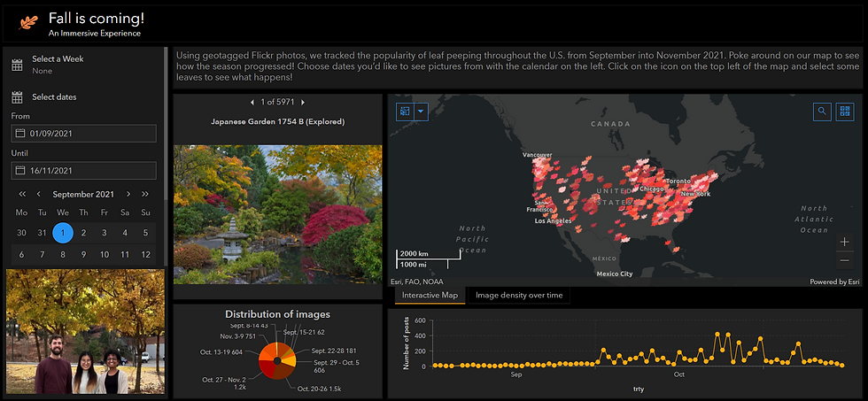868x401 pixels.
Task: Open the From date picker icon
Action: (20, 134)
